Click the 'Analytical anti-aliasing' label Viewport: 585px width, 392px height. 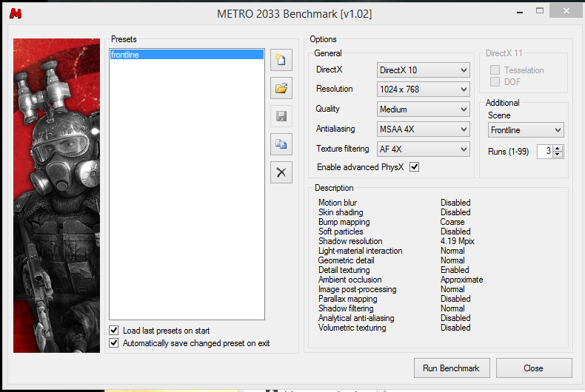click(356, 318)
